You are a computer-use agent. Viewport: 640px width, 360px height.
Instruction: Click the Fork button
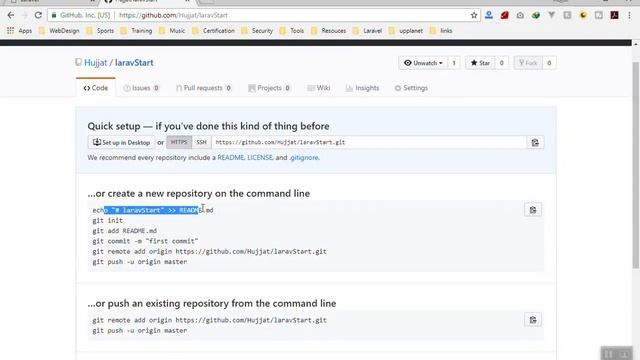point(528,63)
